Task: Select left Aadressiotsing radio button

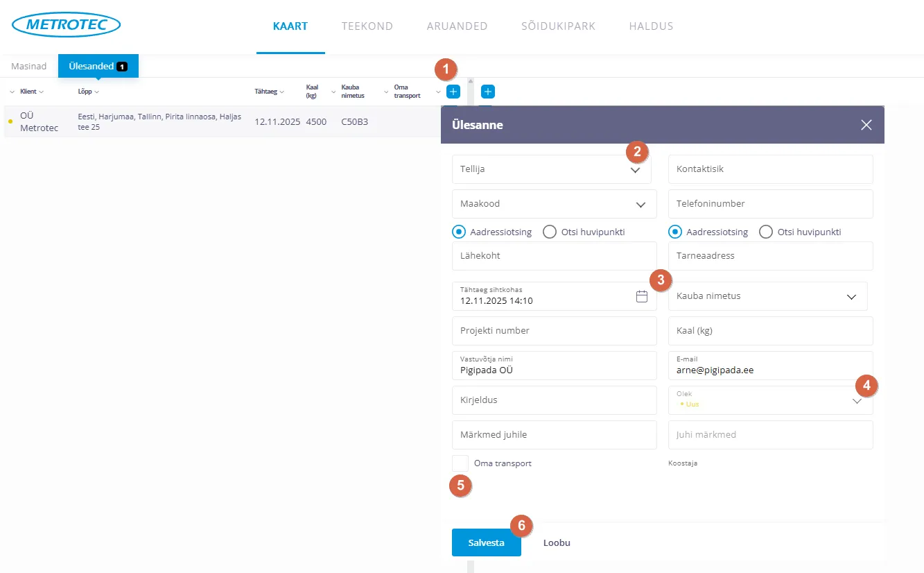Action: coord(458,232)
